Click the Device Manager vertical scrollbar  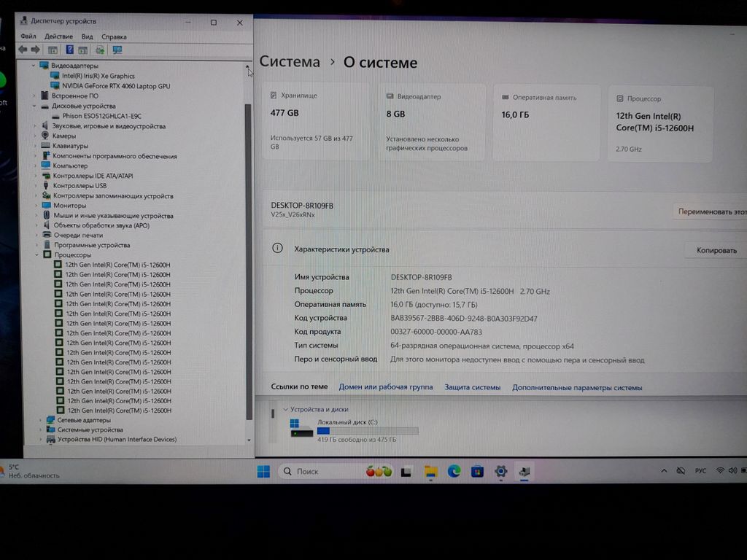(249, 255)
